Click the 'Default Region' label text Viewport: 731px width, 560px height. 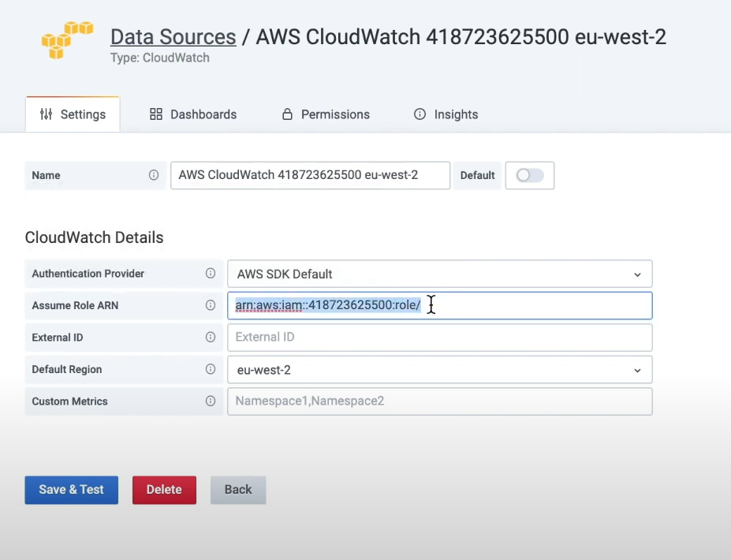(67, 369)
